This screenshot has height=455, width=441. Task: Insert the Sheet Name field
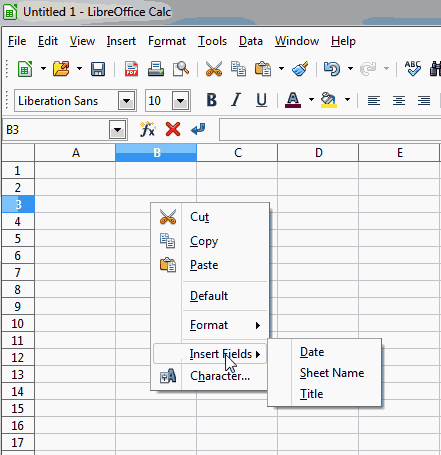tap(324, 373)
